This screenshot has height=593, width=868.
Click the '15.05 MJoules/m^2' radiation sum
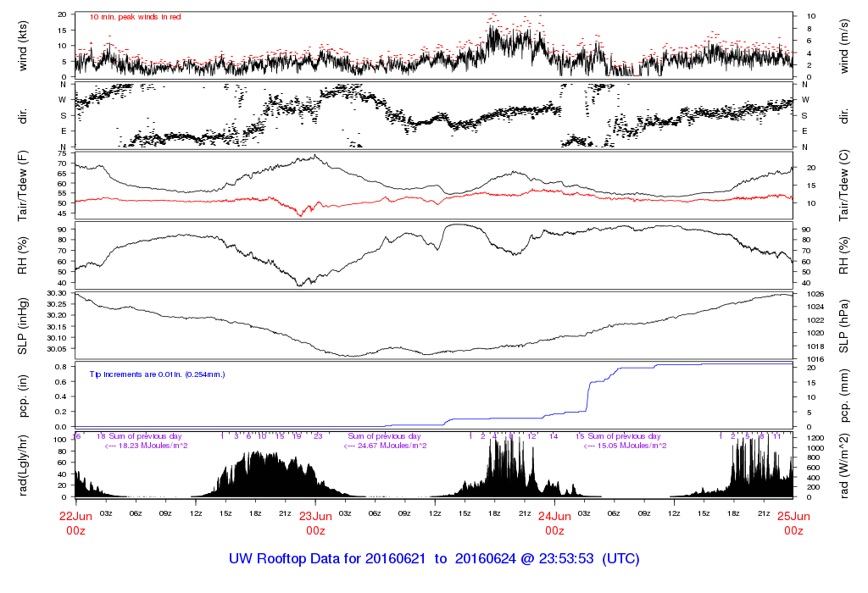pos(632,446)
